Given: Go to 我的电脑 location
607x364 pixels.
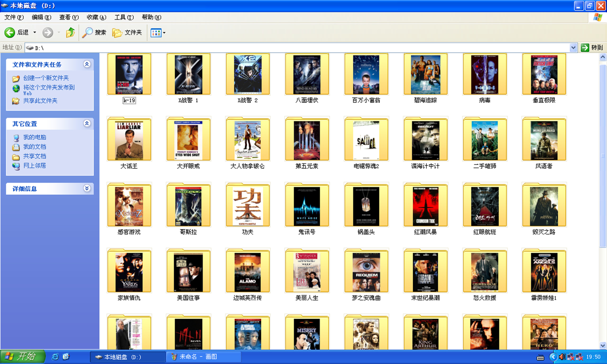Looking at the screenshot, I should (x=35, y=137).
